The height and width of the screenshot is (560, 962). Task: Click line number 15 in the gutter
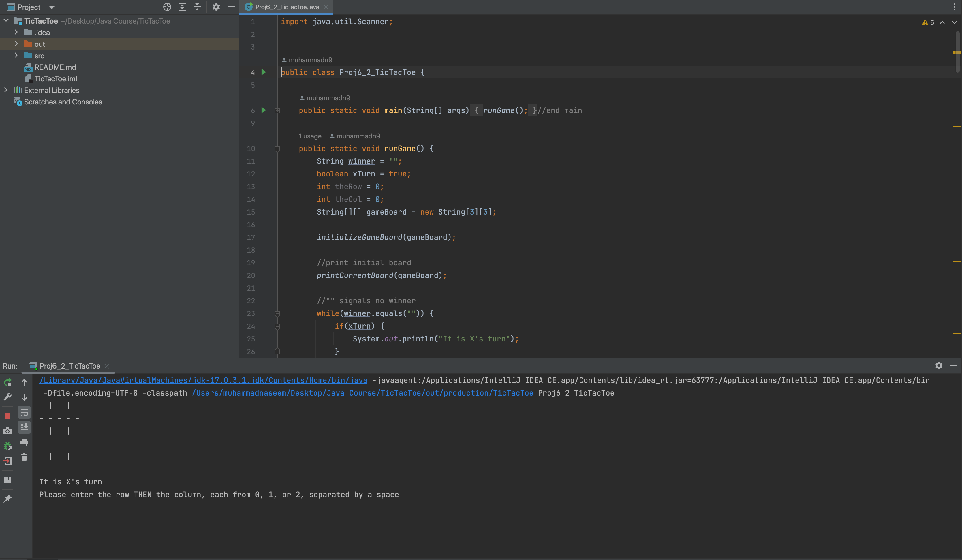251,212
